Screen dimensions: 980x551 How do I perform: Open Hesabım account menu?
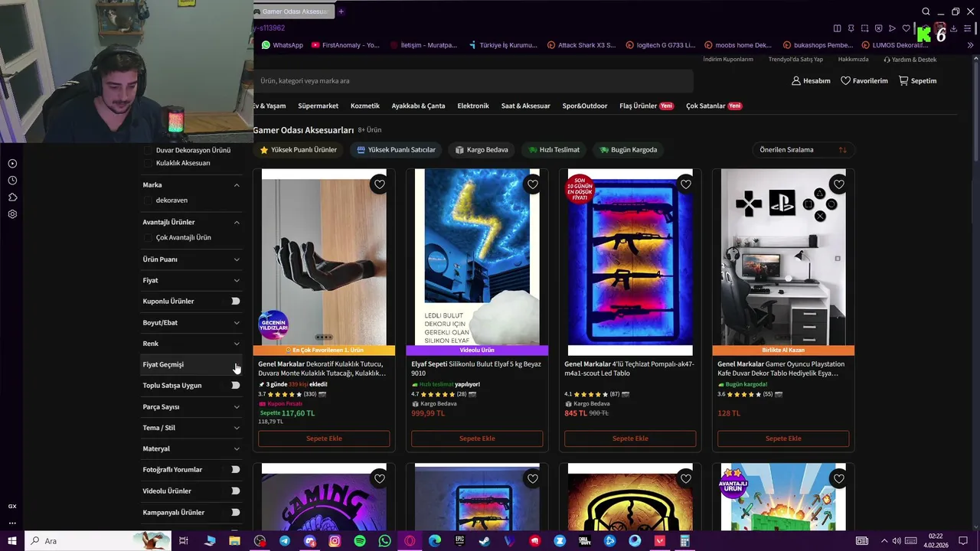point(811,80)
